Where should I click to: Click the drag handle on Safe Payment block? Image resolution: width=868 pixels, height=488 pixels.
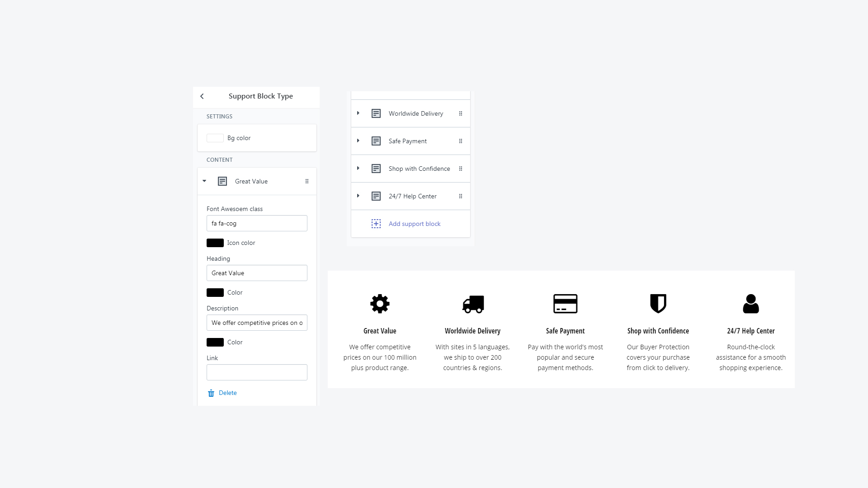point(461,141)
